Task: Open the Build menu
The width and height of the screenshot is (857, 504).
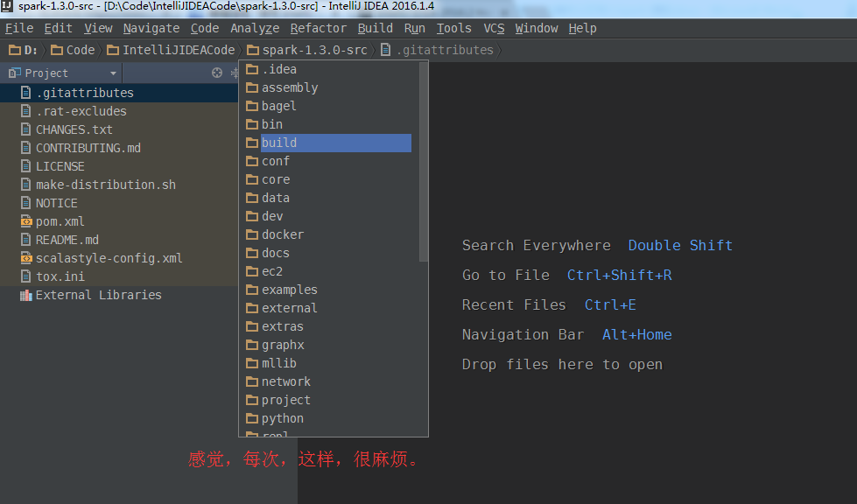Action: [375, 28]
